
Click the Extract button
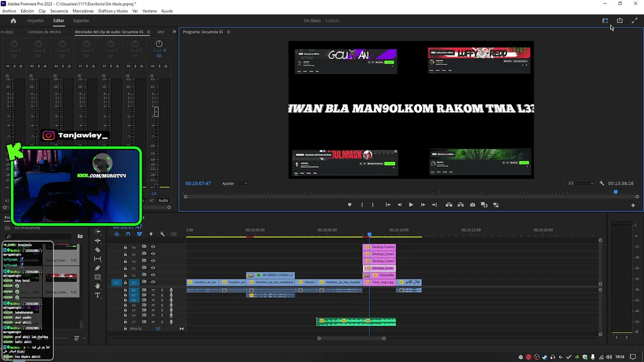pyautogui.click(x=460, y=205)
